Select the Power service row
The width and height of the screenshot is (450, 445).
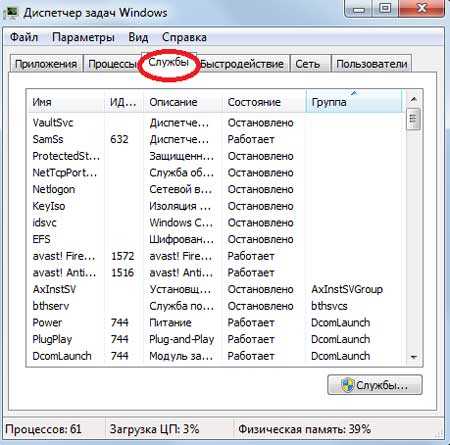pos(215,323)
